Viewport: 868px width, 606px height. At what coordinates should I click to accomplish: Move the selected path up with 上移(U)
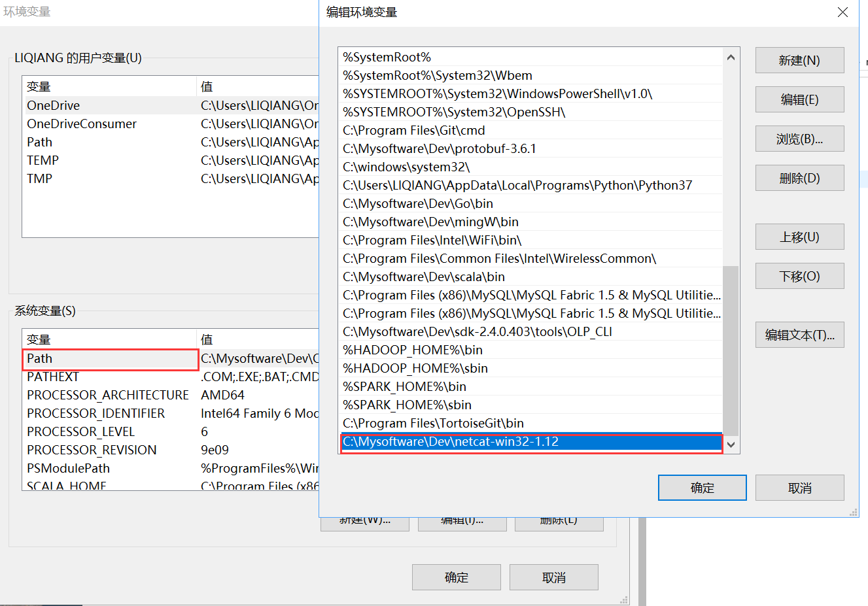point(799,237)
